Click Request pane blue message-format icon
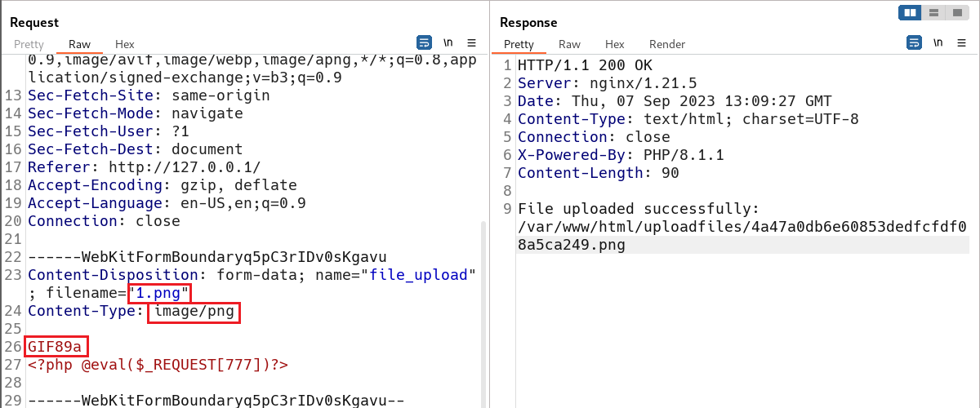Image resolution: width=980 pixels, height=408 pixels. (424, 42)
